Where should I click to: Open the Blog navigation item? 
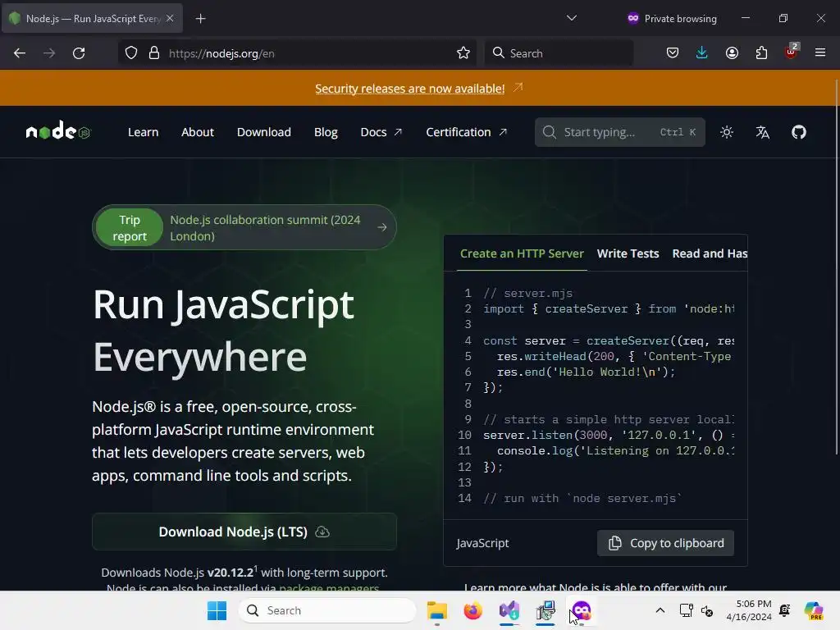click(326, 132)
